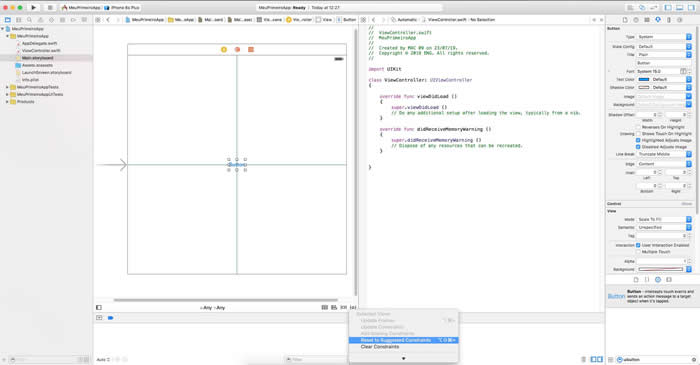Show the Attributes inspector icon

tap(658, 20)
